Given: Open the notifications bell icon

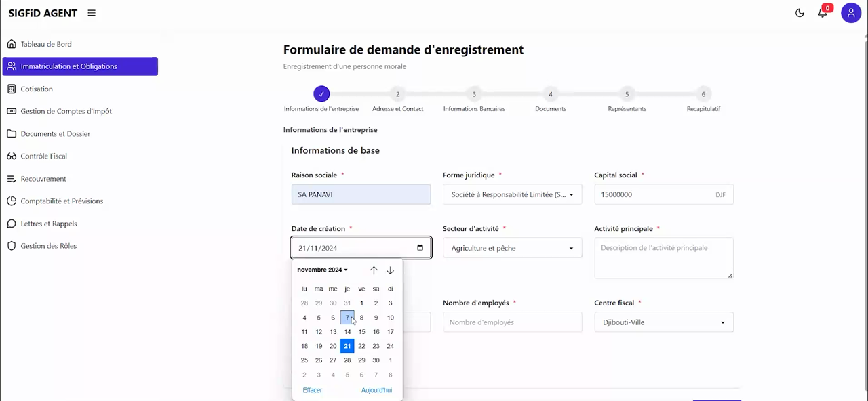Looking at the screenshot, I should coord(823,13).
